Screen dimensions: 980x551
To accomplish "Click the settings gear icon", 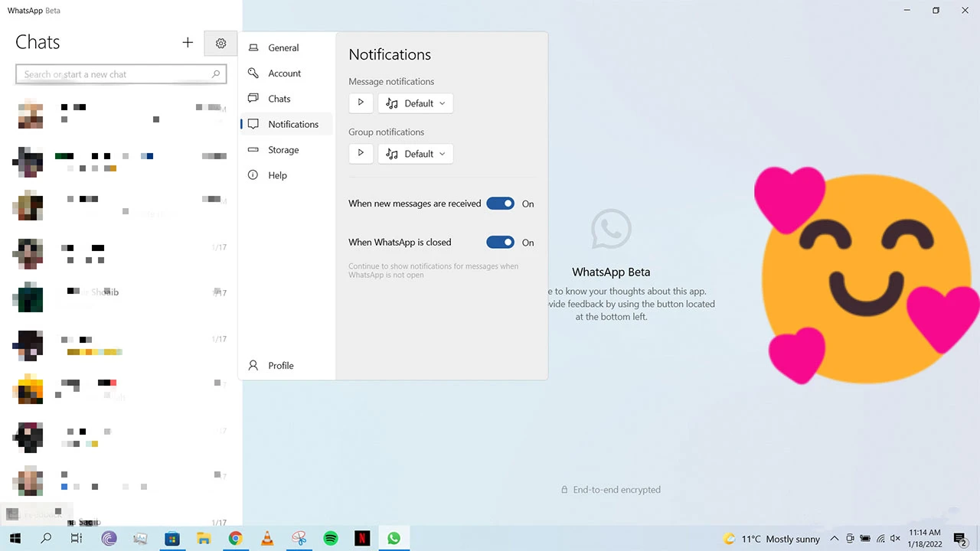I will pos(220,44).
